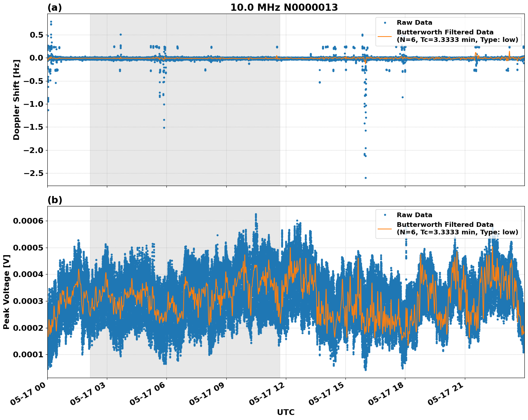This screenshot has width=528, height=420.
Task: Select the panel label (b)
Action: 56,200
